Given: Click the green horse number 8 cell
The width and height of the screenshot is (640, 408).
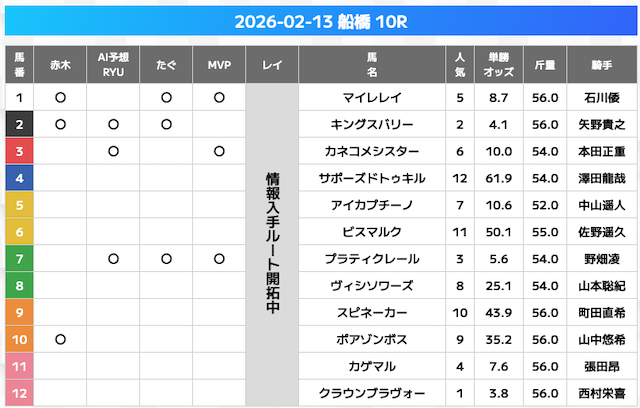Looking at the screenshot, I should pyautogui.click(x=20, y=286).
